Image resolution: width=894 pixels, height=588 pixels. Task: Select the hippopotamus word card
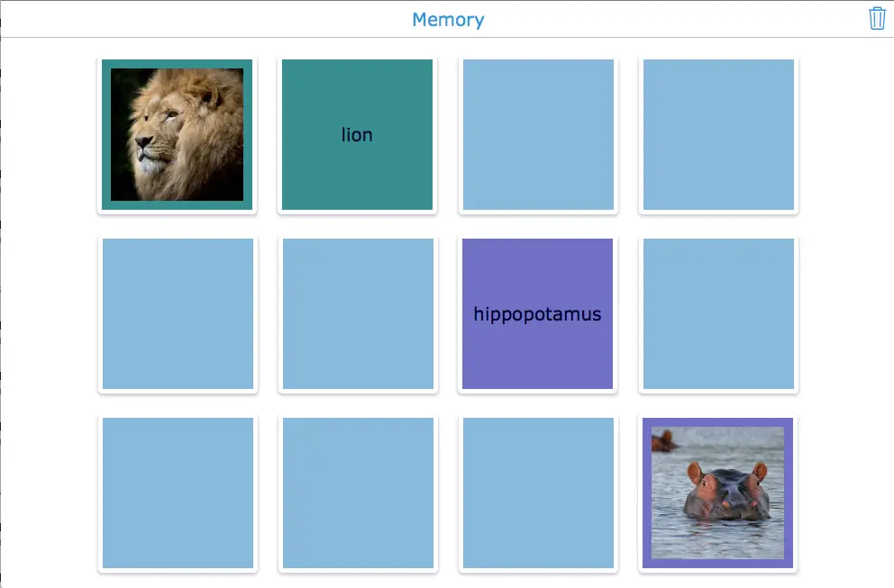(x=538, y=314)
